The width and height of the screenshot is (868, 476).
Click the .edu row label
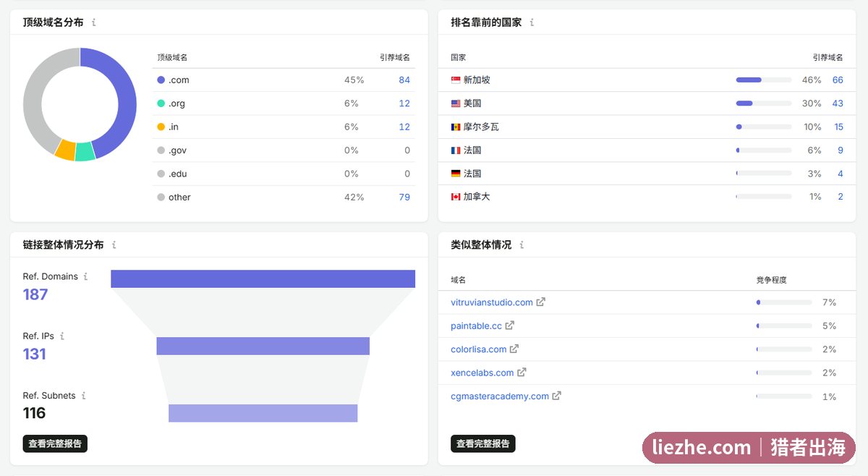177,174
